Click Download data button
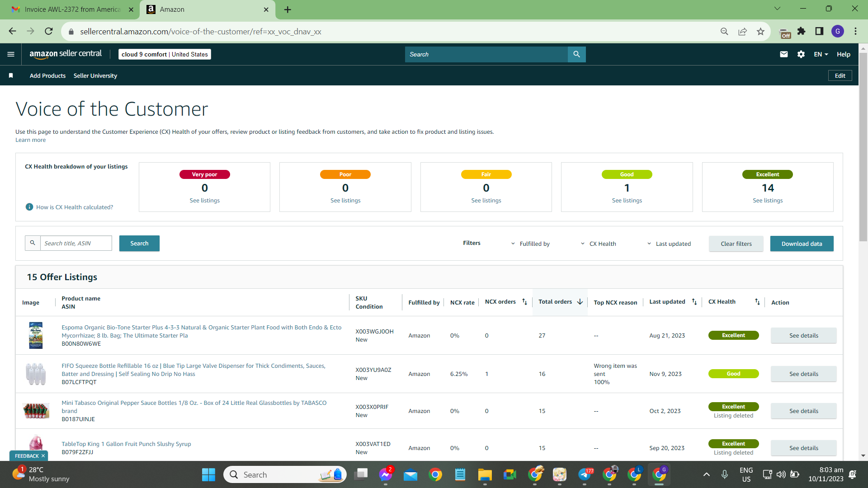 point(802,244)
